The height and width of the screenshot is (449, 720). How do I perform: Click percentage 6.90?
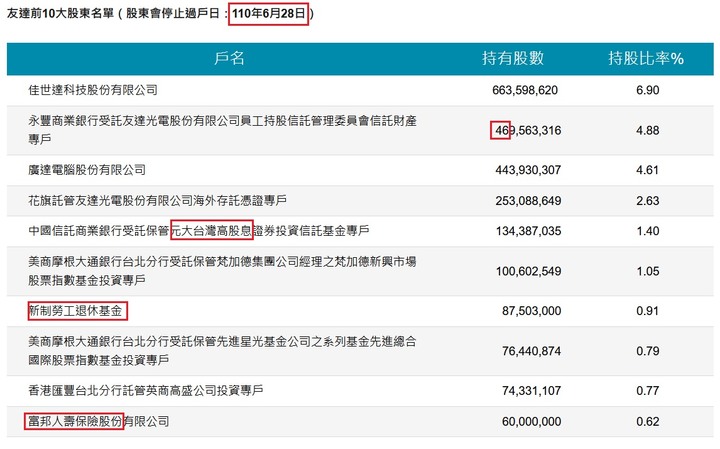tap(647, 90)
